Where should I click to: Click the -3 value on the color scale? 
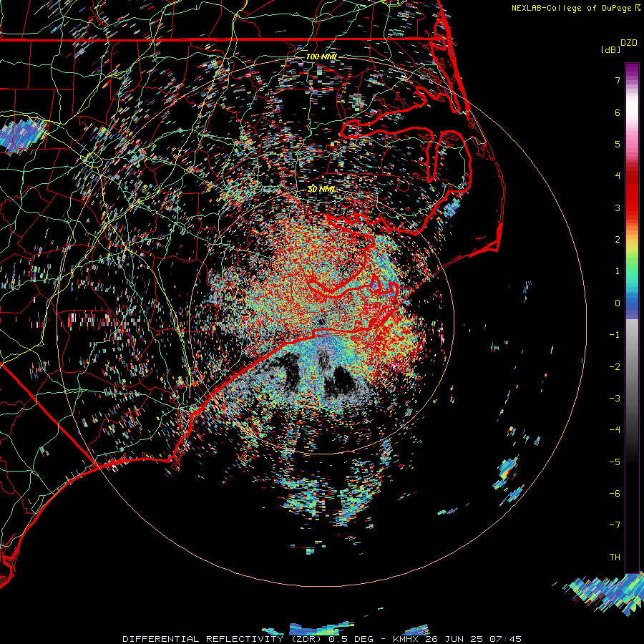pos(615,399)
